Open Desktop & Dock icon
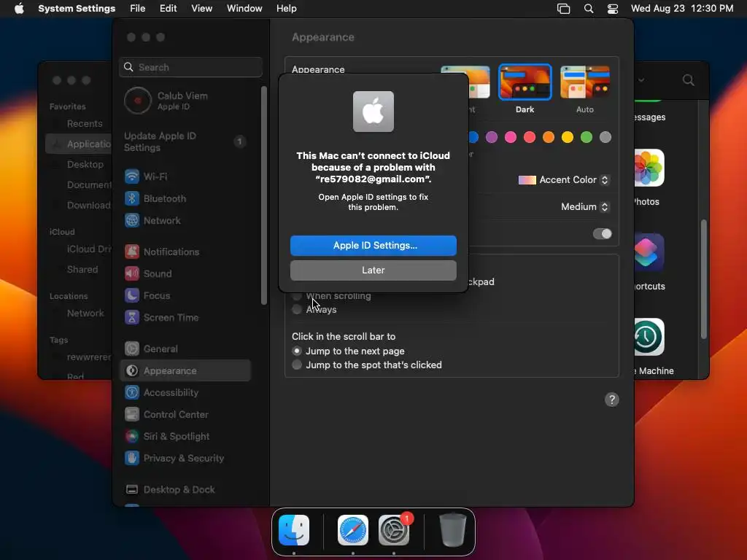The width and height of the screenshot is (747, 560). (x=132, y=490)
